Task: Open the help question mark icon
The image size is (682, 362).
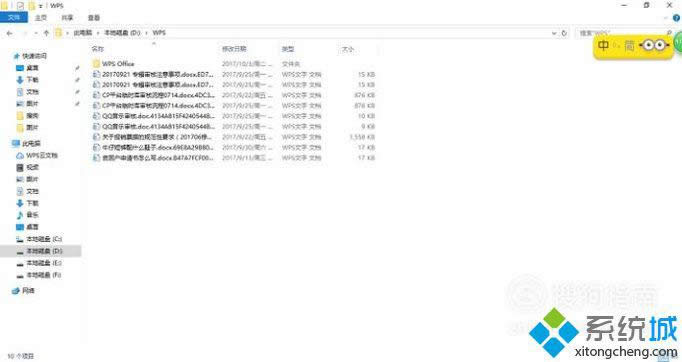Action: pos(677,18)
